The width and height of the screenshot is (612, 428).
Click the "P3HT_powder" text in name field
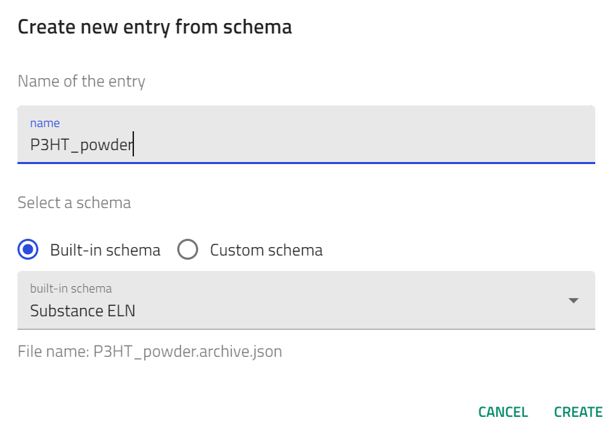(81, 144)
